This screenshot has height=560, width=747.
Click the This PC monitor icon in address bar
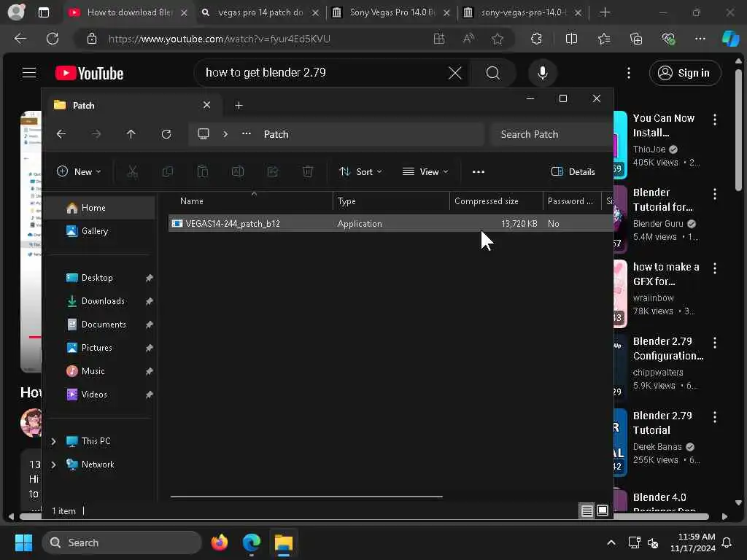[204, 134]
